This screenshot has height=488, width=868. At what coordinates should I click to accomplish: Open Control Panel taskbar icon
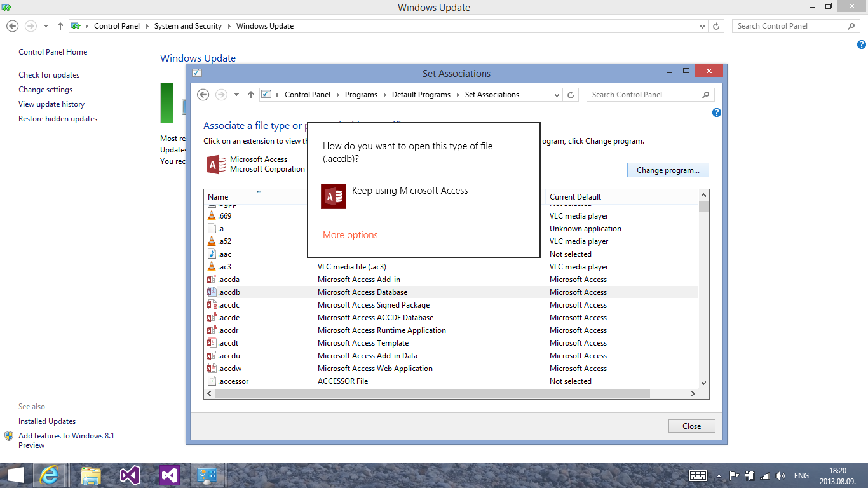click(x=208, y=475)
